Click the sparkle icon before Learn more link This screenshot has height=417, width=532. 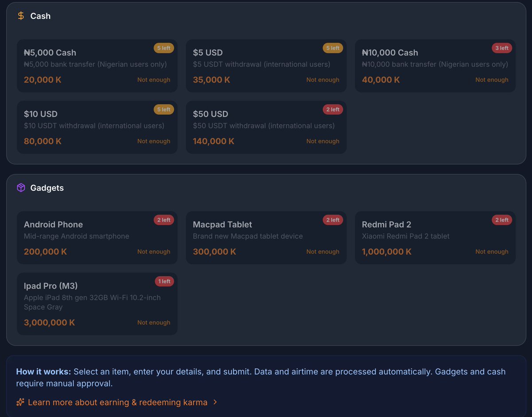[x=20, y=402]
